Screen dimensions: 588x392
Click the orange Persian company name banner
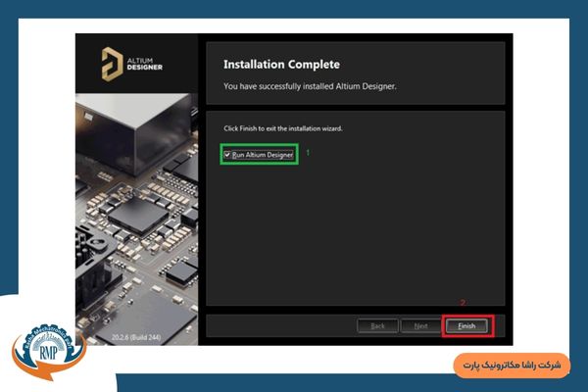511,365
